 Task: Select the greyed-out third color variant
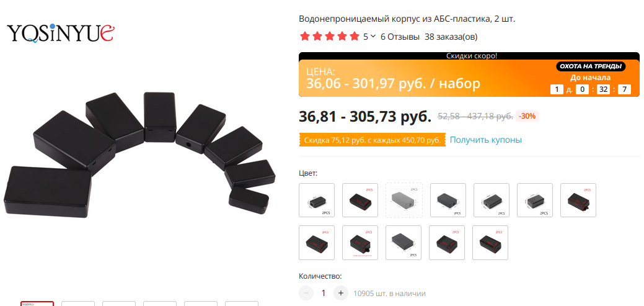[404, 200]
